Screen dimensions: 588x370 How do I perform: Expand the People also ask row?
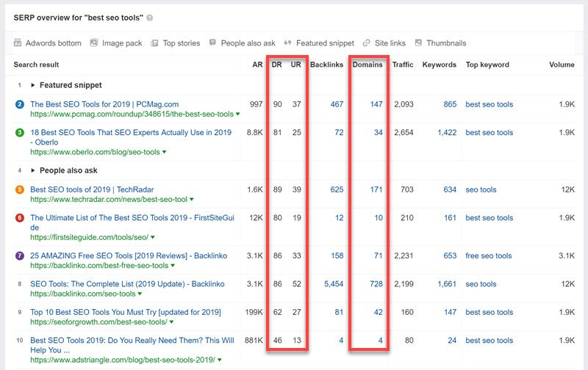pos(33,170)
